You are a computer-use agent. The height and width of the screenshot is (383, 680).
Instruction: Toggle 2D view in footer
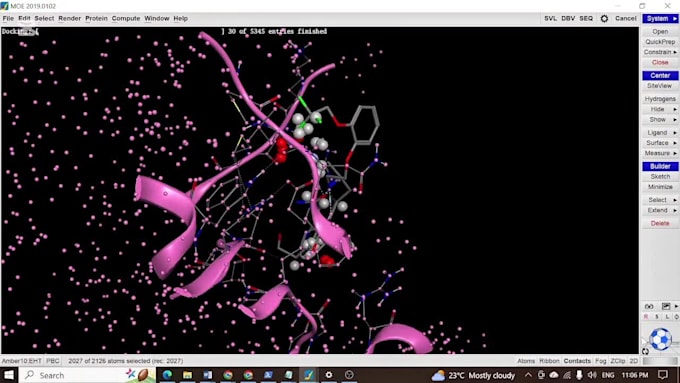click(x=634, y=361)
